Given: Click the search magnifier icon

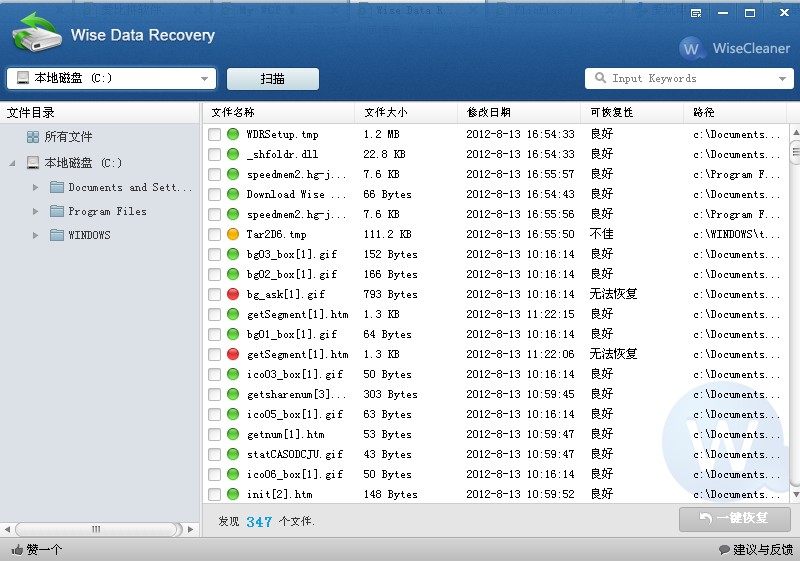Looking at the screenshot, I should (601, 78).
